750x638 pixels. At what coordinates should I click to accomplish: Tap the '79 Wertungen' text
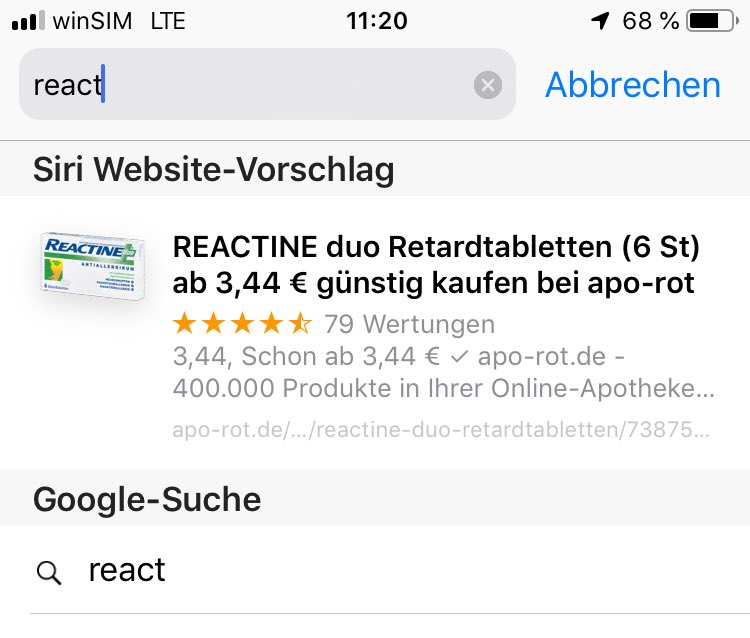[x=409, y=324]
